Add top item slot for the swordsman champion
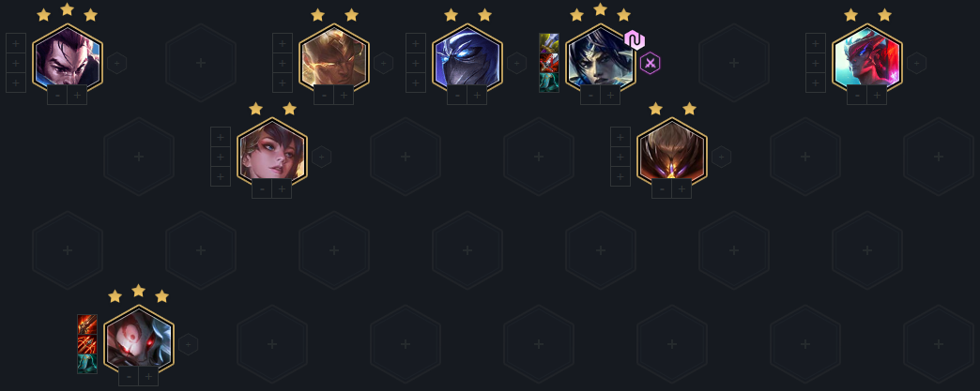 coord(16,43)
